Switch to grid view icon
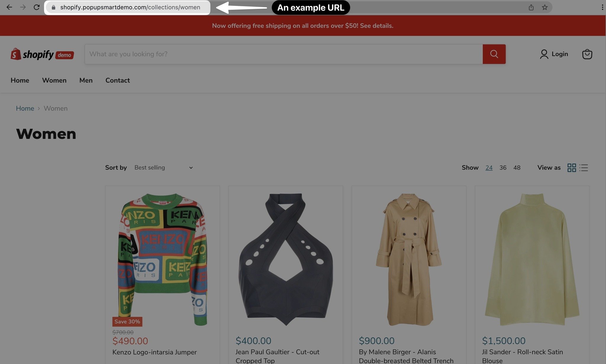Viewport: 606px width, 364px height. click(572, 168)
